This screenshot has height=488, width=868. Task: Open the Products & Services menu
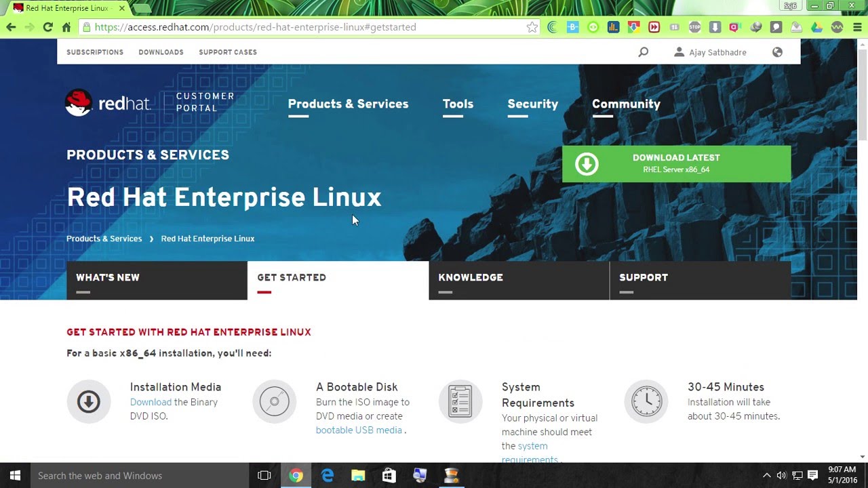(x=348, y=104)
